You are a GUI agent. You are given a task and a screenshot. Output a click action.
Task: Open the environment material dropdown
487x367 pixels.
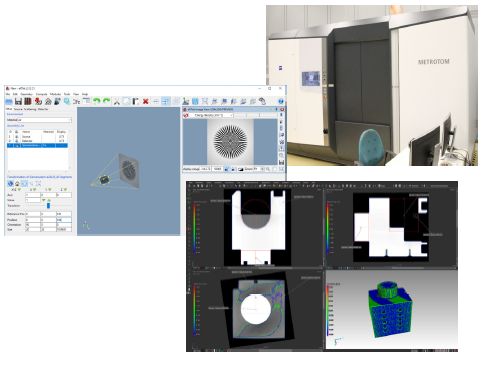coord(39,120)
